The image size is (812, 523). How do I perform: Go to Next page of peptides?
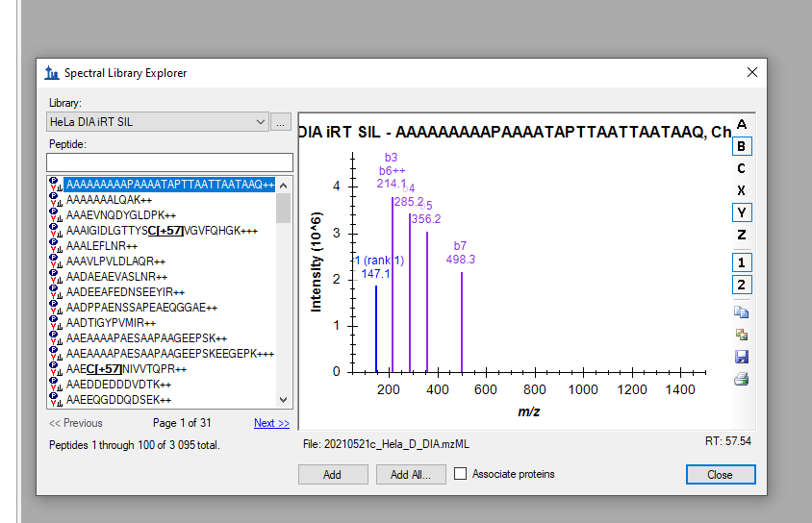(270, 423)
